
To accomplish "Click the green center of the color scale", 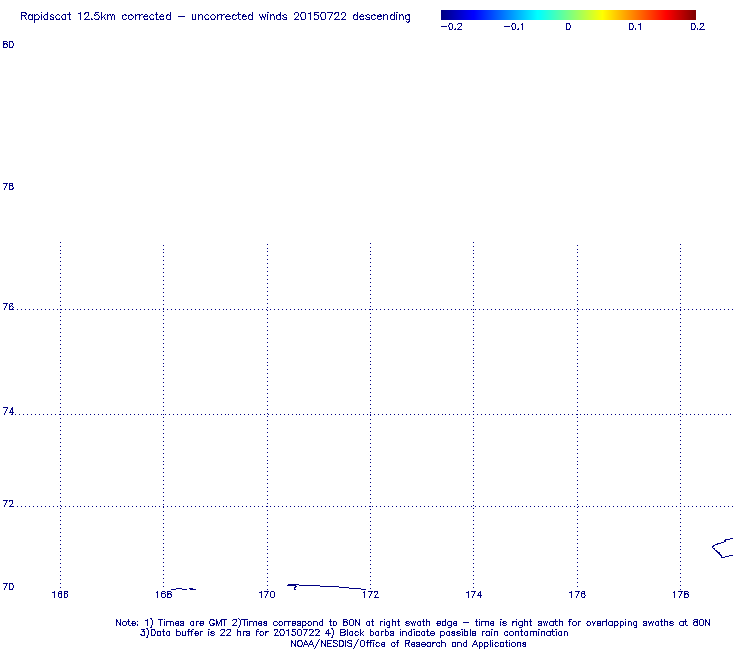I will (568, 15).
